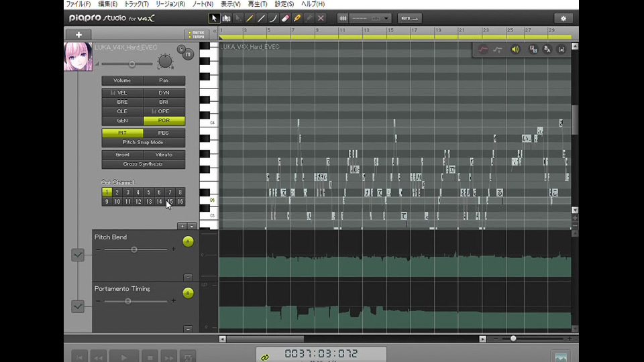Collapse the track panel using double chevron
Screen dimensions: 644x362
pyautogui.click(x=215, y=32)
